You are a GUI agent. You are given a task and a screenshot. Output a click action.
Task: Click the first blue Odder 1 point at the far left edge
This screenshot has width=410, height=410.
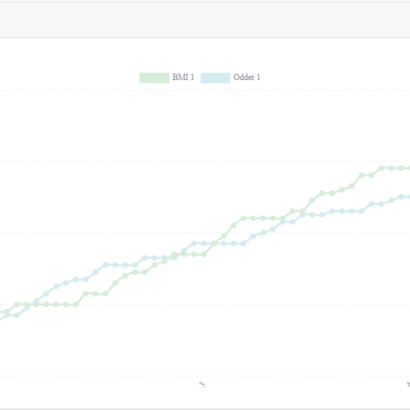coord(7,315)
